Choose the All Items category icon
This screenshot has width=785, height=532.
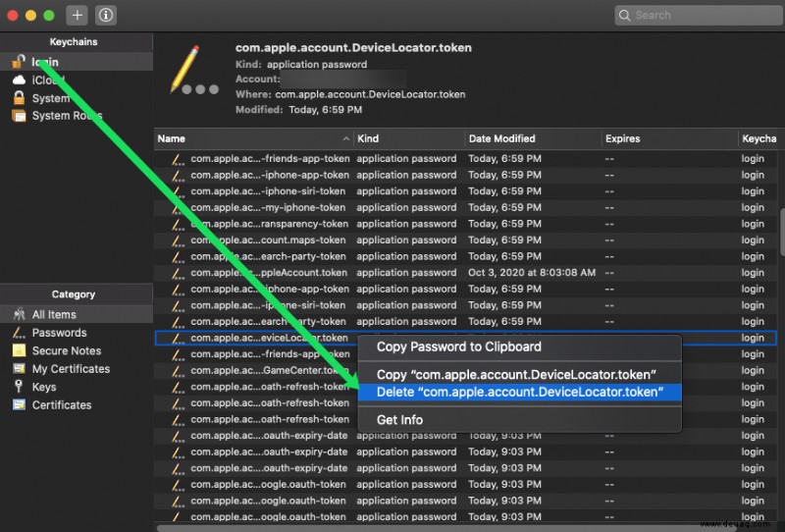click(x=19, y=314)
